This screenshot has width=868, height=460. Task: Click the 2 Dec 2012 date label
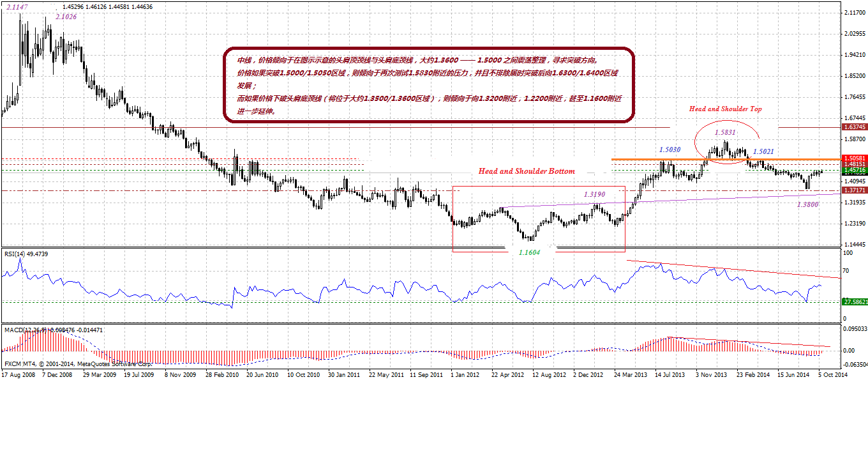[x=588, y=375]
